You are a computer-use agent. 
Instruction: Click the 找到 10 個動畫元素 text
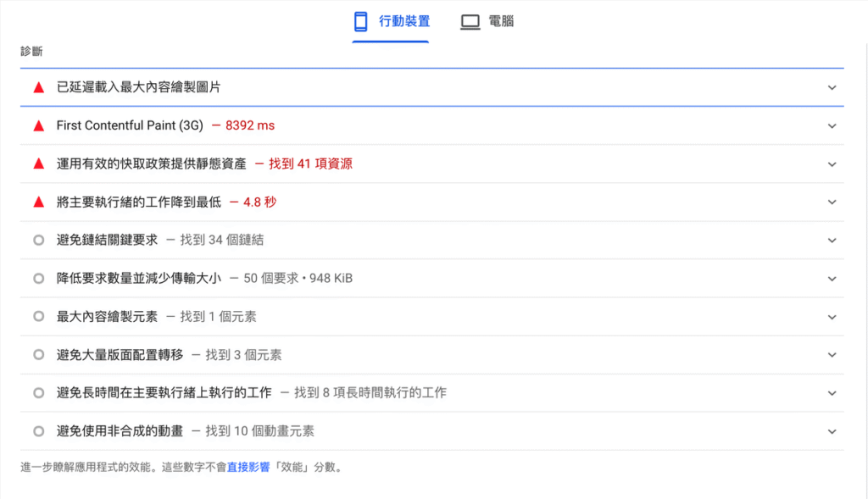point(259,431)
